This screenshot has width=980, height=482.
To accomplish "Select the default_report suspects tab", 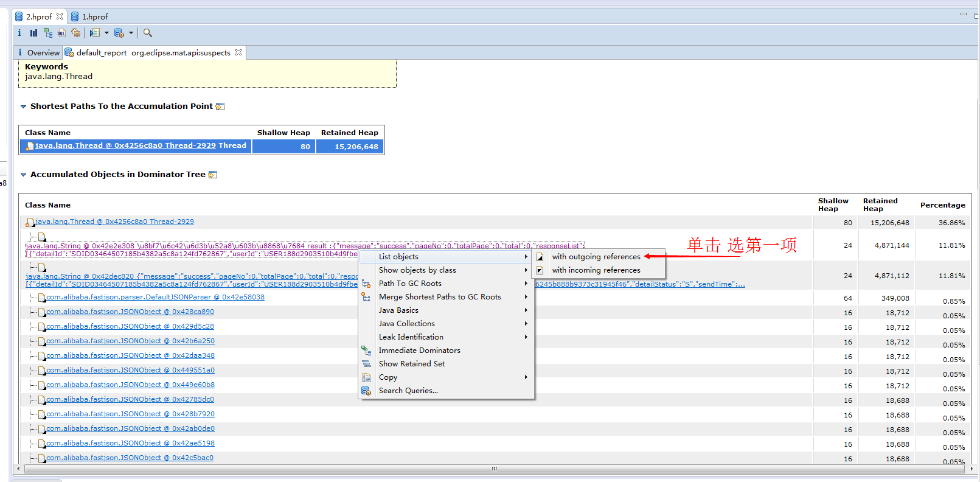I will point(153,52).
